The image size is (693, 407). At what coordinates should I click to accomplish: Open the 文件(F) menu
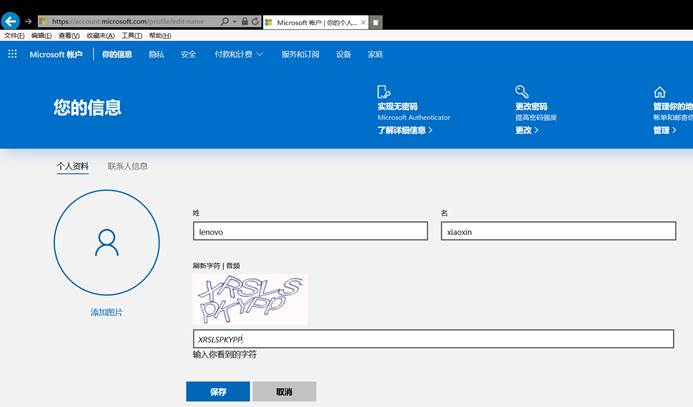click(14, 36)
